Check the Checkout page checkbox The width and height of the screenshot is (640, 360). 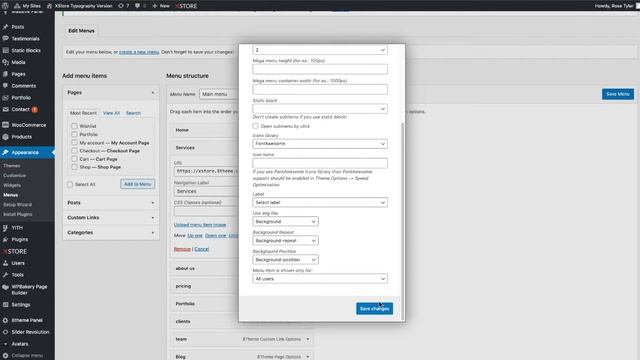pos(74,151)
